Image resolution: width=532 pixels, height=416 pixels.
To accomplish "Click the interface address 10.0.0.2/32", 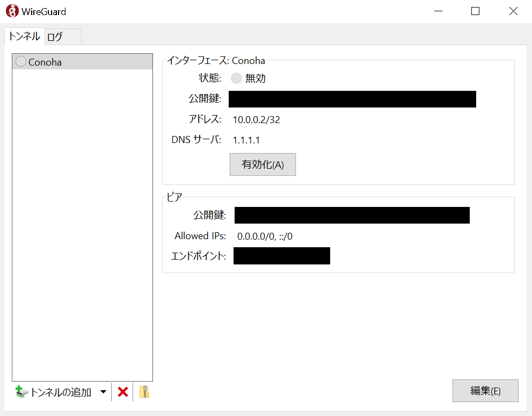I will point(256,120).
